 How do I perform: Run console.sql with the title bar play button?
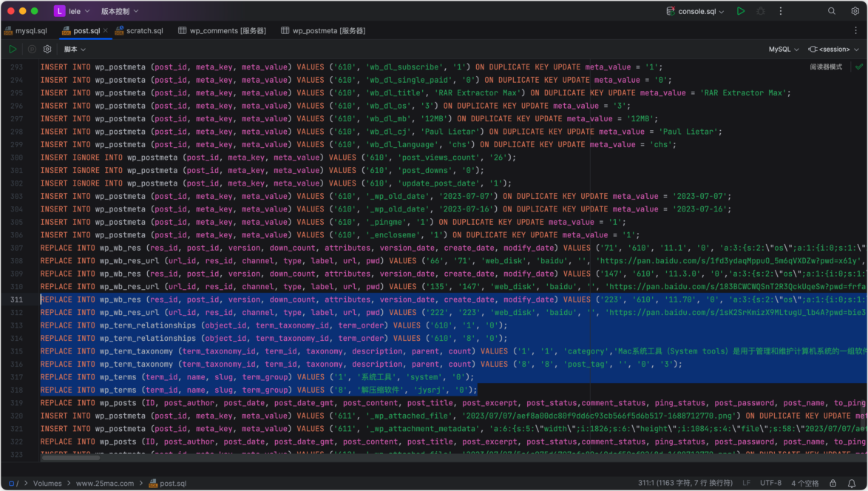pos(741,11)
